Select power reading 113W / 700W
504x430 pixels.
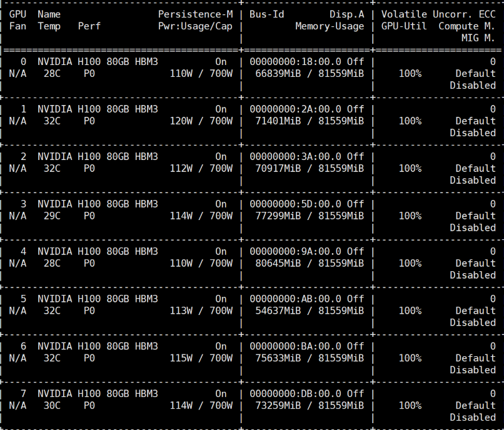(x=201, y=311)
